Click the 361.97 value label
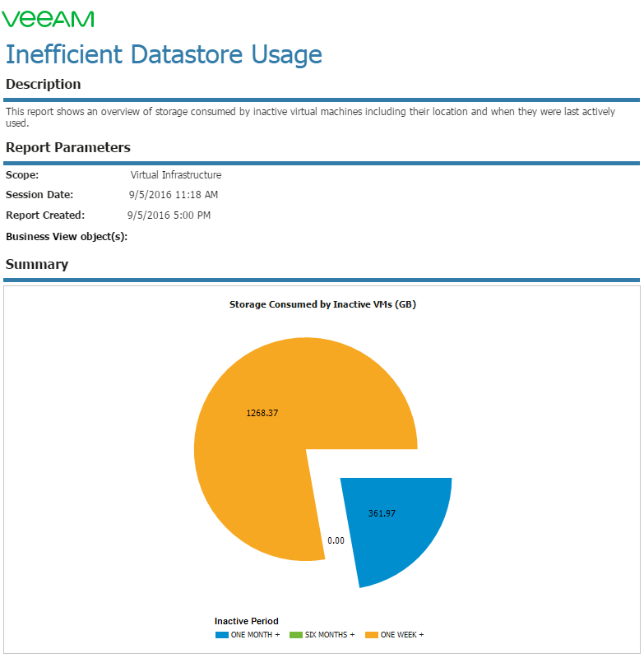 [382, 513]
